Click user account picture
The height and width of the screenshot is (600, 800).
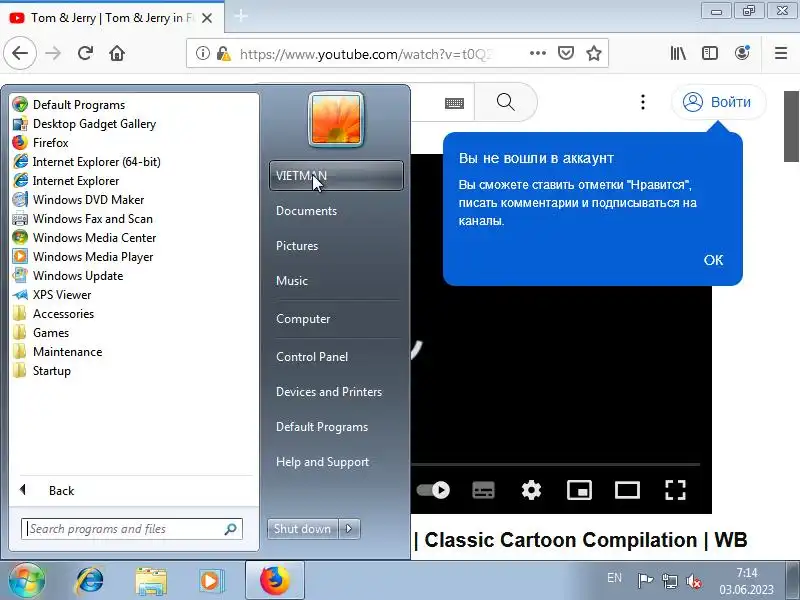(x=336, y=119)
